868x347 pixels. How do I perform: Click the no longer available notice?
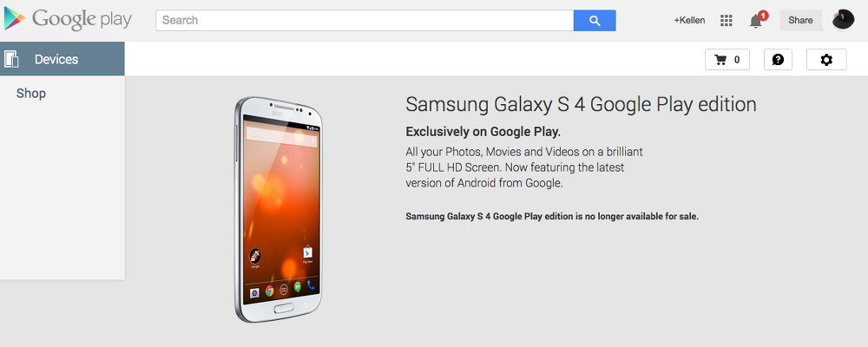pyautogui.click(x=552, y=216)
